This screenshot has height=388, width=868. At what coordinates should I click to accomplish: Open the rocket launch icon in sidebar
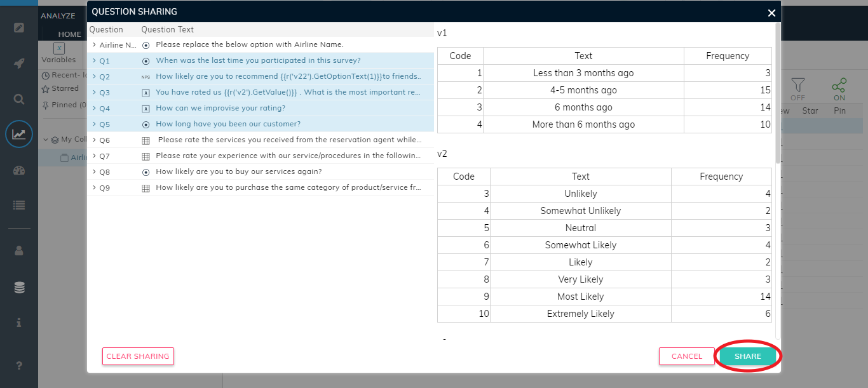(19, 63)
